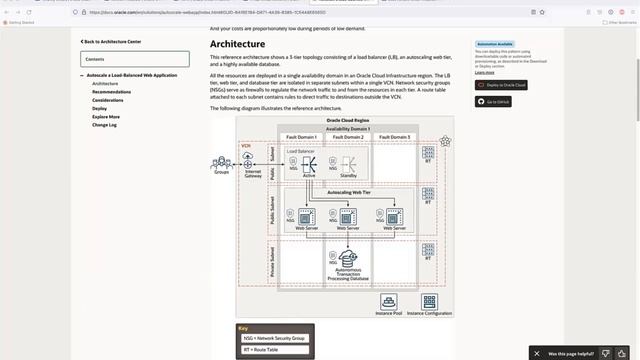The width and height of the screenshot is (640, 360).
Task: Click the thumbs up feedback icon
Action: 622,353
